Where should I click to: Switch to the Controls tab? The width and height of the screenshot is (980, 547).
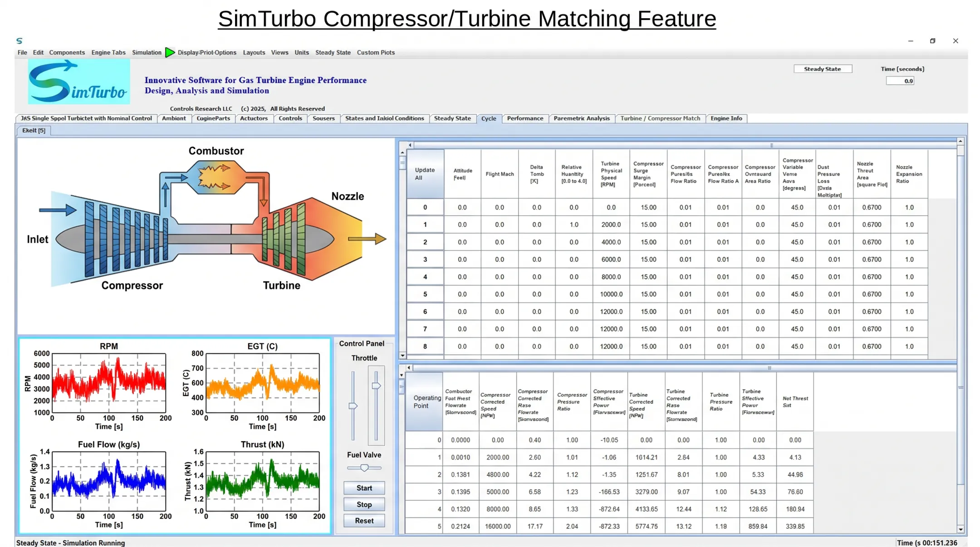coord(290,118)
